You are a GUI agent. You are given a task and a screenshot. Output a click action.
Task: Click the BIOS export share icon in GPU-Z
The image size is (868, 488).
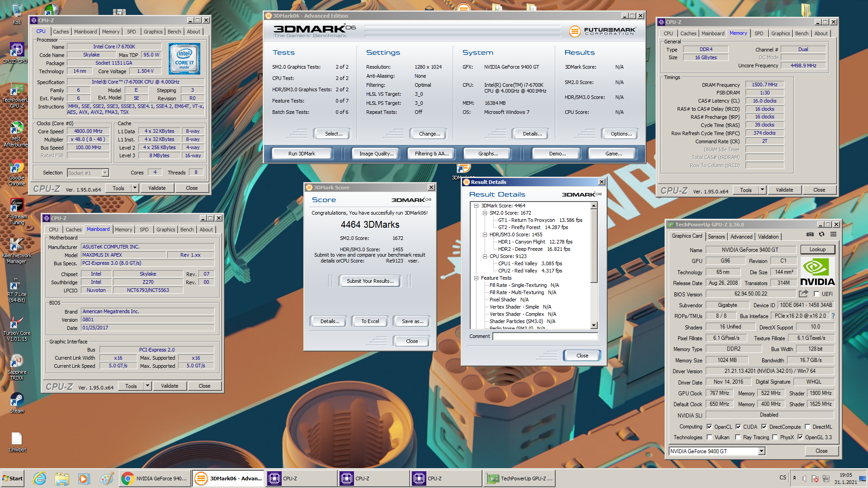tap(803, 293)
